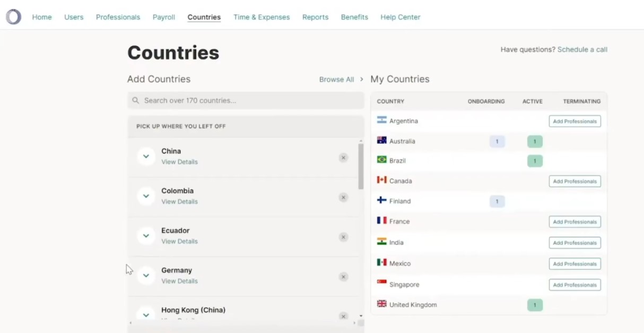Go to Benefits
This screenshot has width=644, height=333.
(x=354, y=17)
